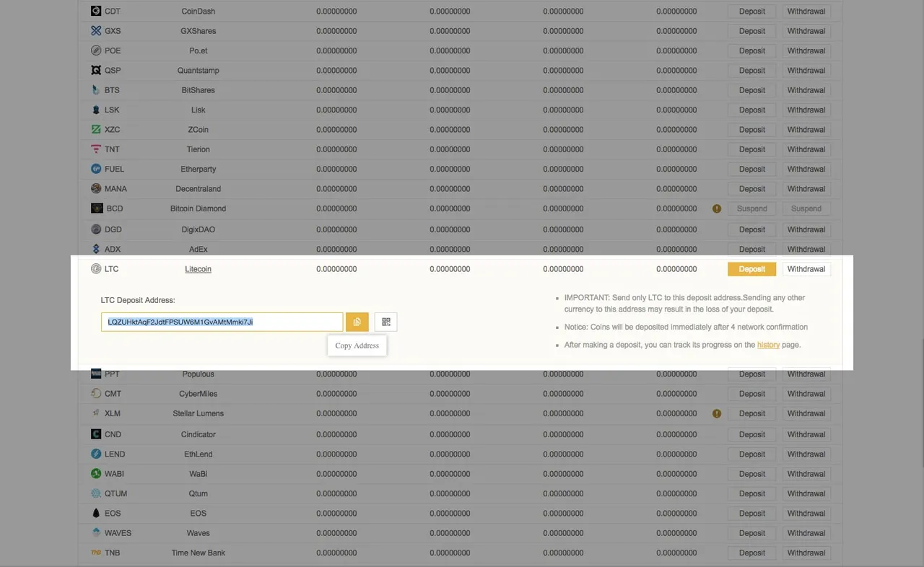Select the LTC deposit address field
This screenshot has height=567, width=924.
(x=222, y=322)
